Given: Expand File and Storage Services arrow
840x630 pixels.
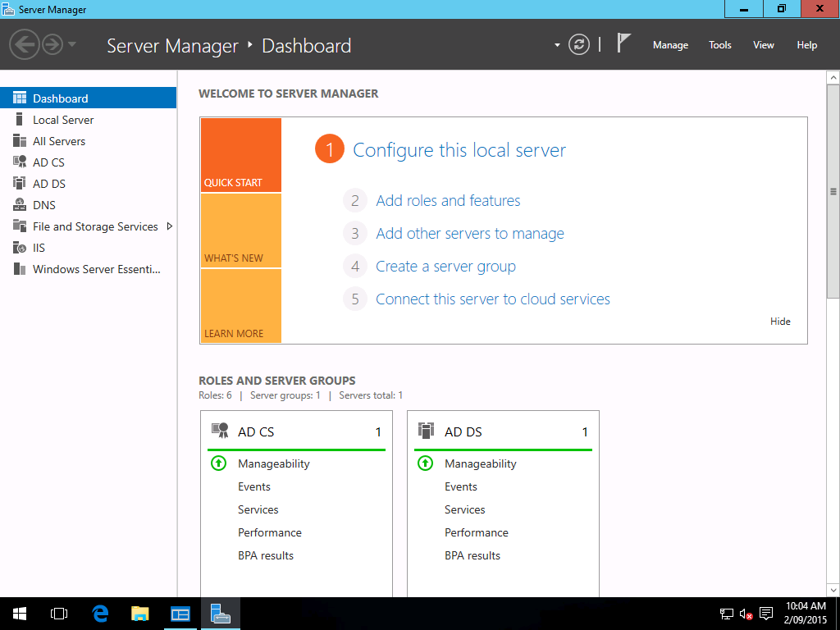Looking at the screenshot, I should click(x=169, y=226).
